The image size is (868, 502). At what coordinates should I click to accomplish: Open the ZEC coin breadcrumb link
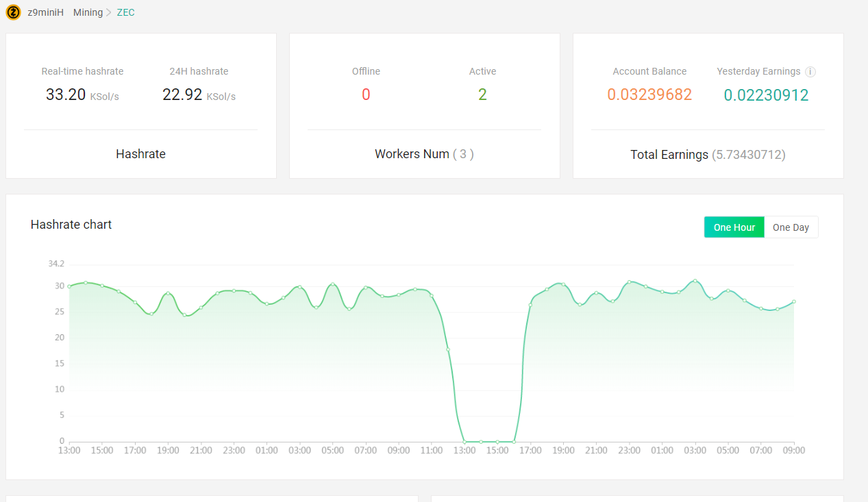pyautogui.click(x=125, y=12)
